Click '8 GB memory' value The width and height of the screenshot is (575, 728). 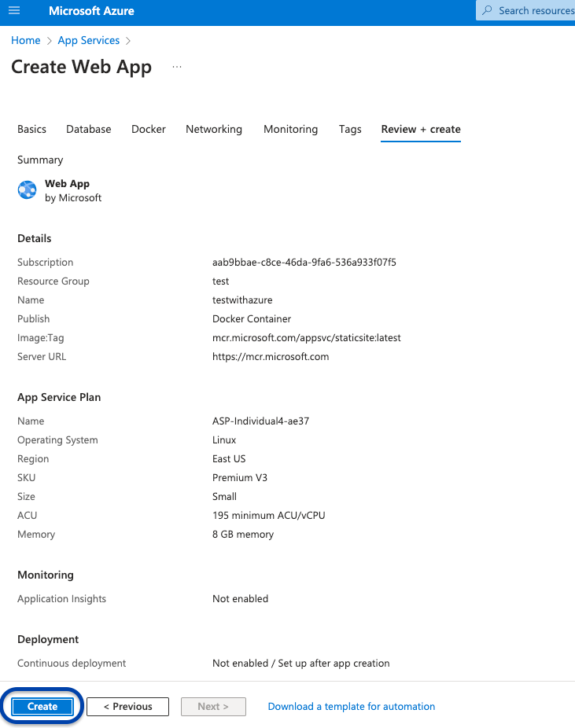[243, 535]
